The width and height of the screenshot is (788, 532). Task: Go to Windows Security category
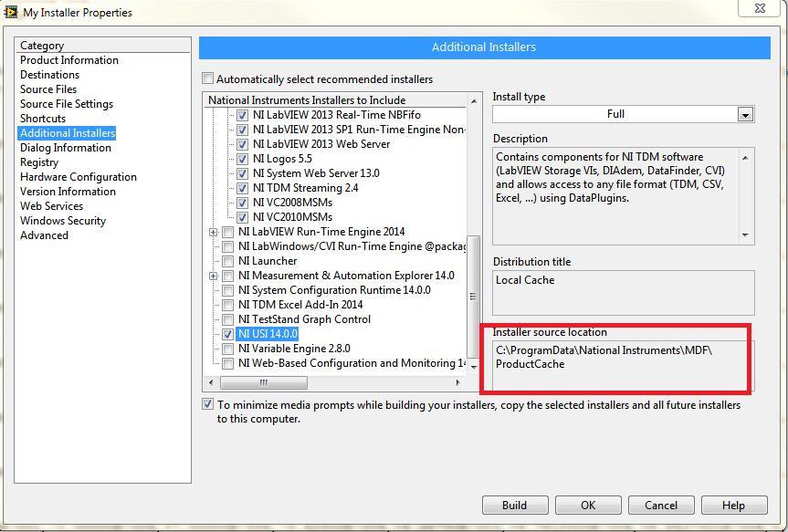tap(63, 221)
